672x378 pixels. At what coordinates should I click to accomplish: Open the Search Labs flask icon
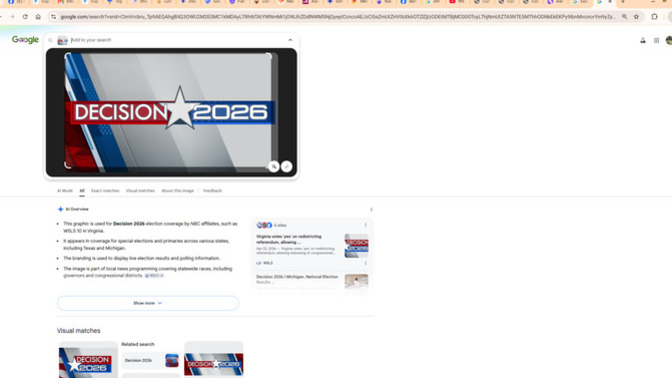[x=643, y=40]
